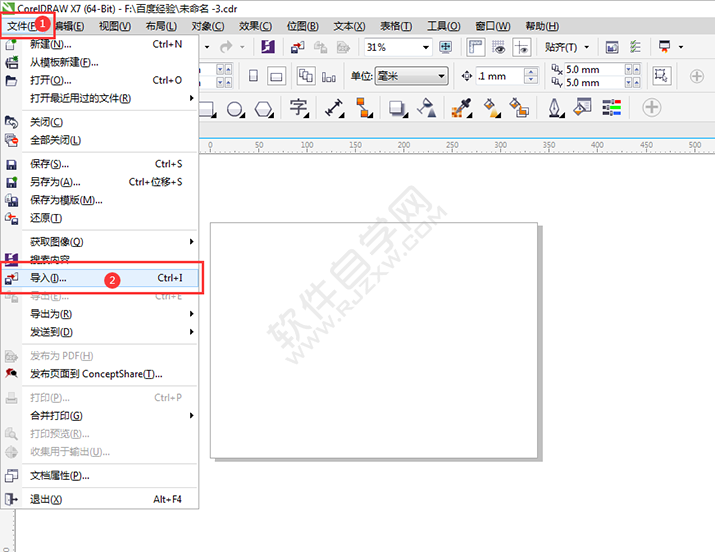Select the Drop Shadow tool
Viewport: 715px width, 552px height.
click(x=398, y=108)
